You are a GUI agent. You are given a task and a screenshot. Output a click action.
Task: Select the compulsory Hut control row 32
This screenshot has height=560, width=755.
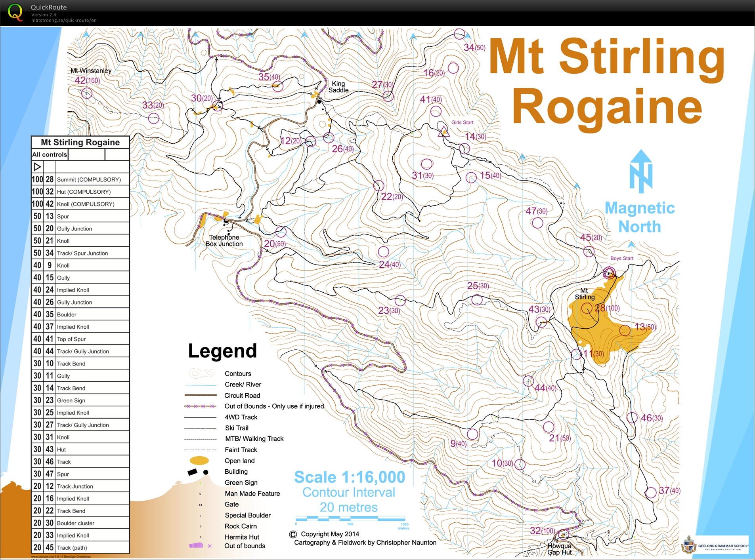coord(79,191)
